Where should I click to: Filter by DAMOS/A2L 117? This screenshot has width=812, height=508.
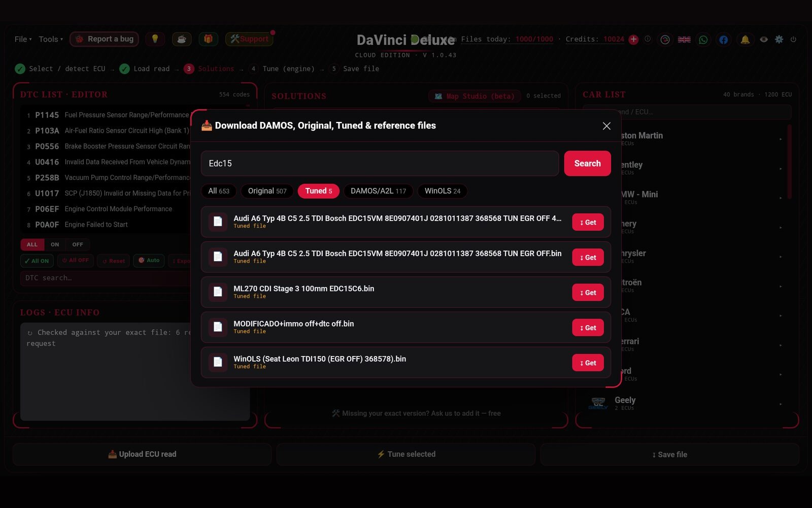click(x=378, y=191)
